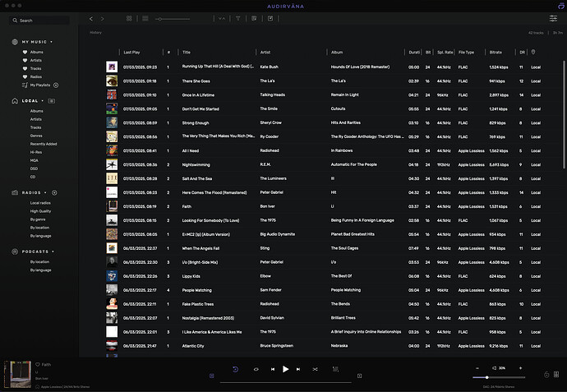Open favorite Tracks under My Music
567x392 pixels.
[x=35, y=69]
